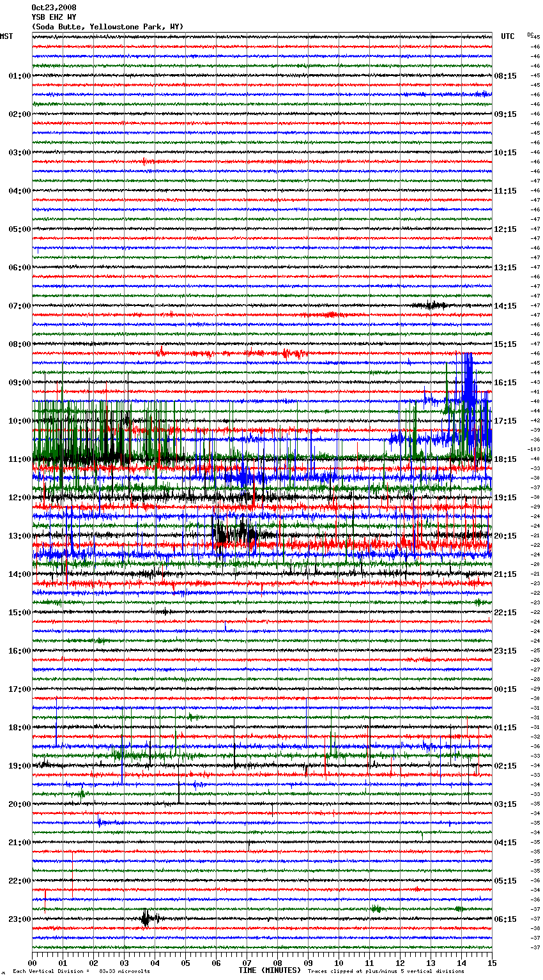
Task: Pick the "03:15" UTC time label
Action: click(x=505, y=804)
